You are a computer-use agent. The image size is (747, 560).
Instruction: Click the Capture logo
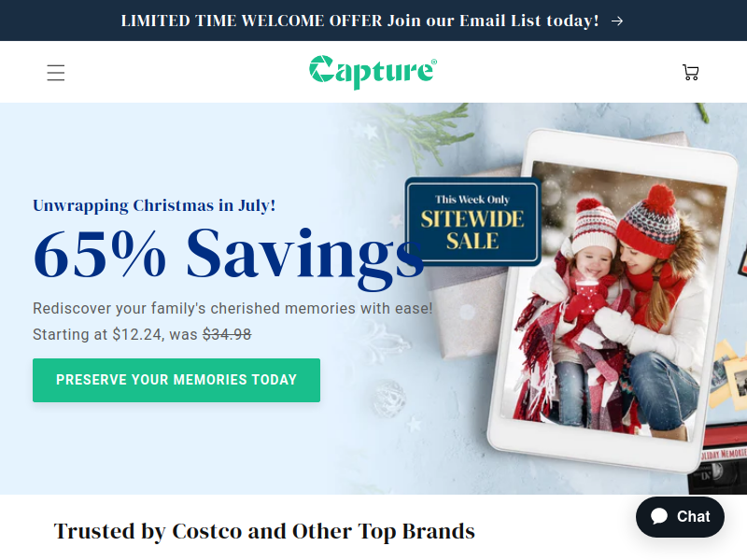click(373, 72)
